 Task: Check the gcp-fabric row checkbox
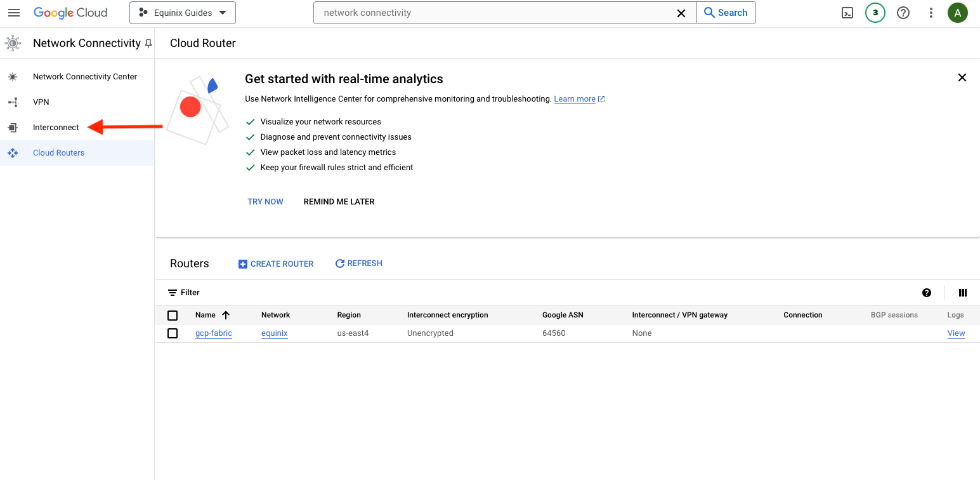tap(173, 333)
